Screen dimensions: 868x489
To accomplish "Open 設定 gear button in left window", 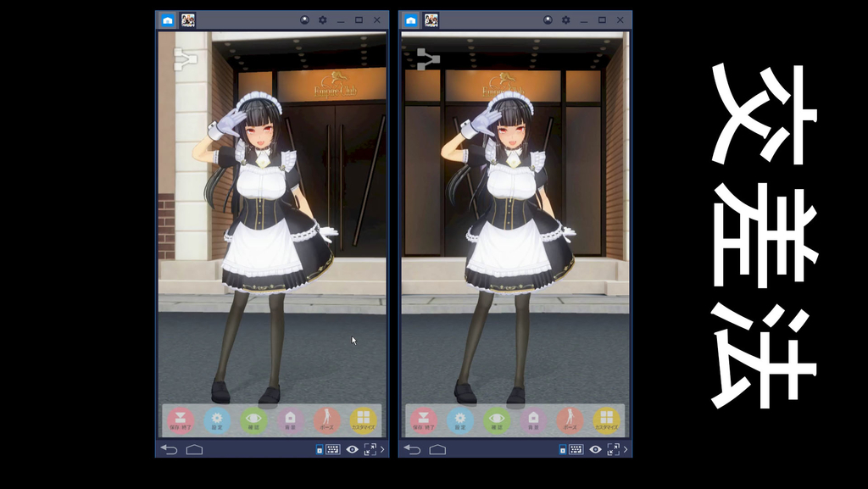I will pos(217,420).
